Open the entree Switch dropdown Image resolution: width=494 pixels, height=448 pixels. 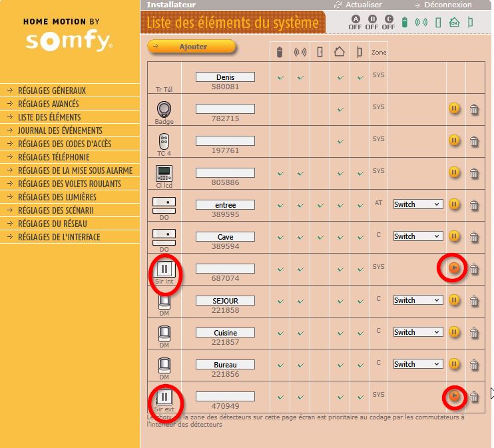(417, 204)
